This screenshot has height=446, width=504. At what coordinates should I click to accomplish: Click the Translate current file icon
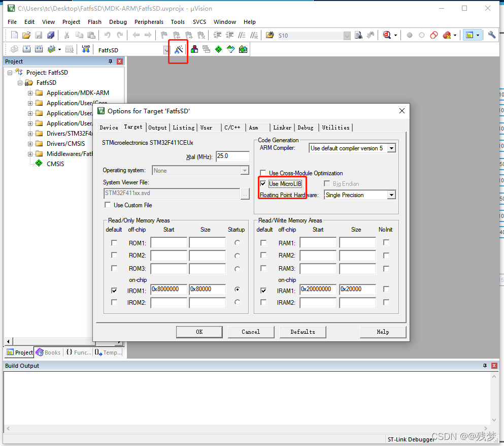pos(14,49)
